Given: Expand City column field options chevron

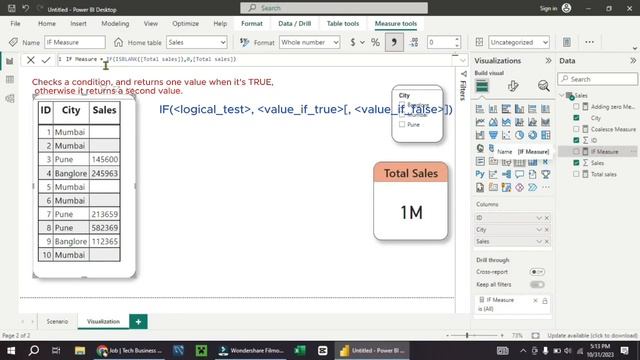Looking at the screenshot, I should pos(539,230).
